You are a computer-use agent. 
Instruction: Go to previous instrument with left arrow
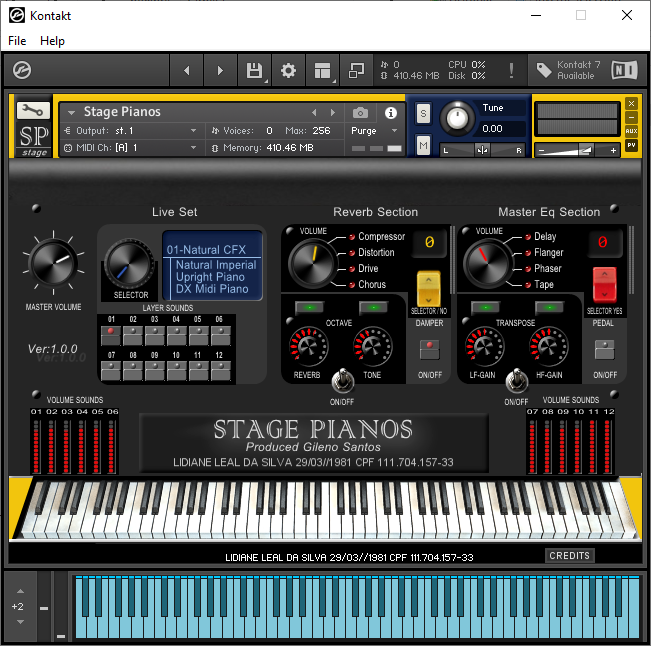[186, 71]
